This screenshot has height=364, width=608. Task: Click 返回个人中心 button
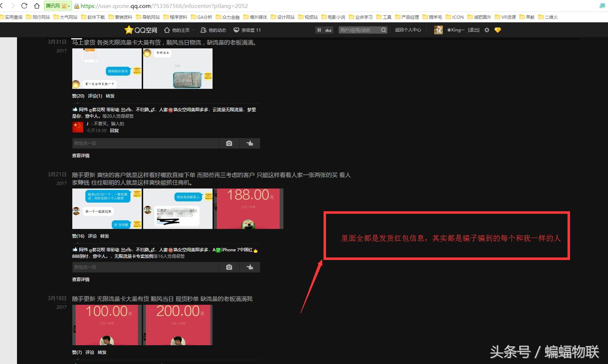point(408,30)
